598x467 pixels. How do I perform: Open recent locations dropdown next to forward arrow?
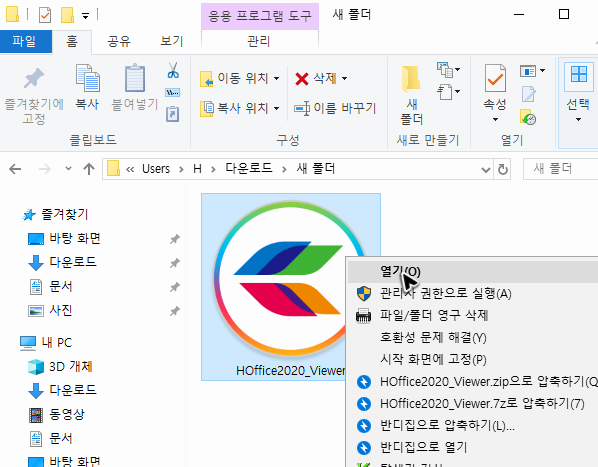click(x=68, y=168)
